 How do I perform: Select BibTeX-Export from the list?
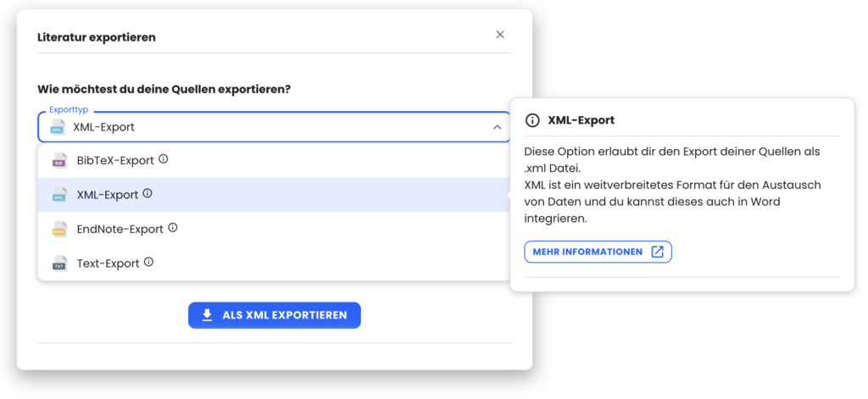[274, 160]
